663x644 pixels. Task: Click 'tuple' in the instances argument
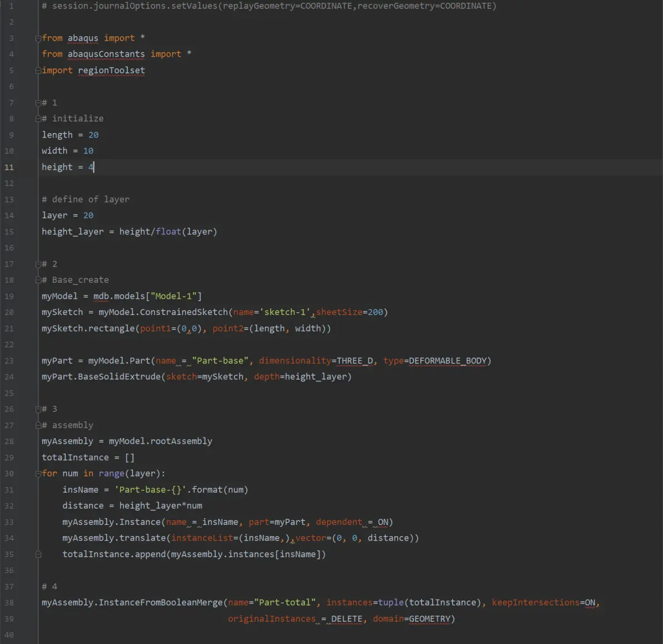[x=391, y=603]
